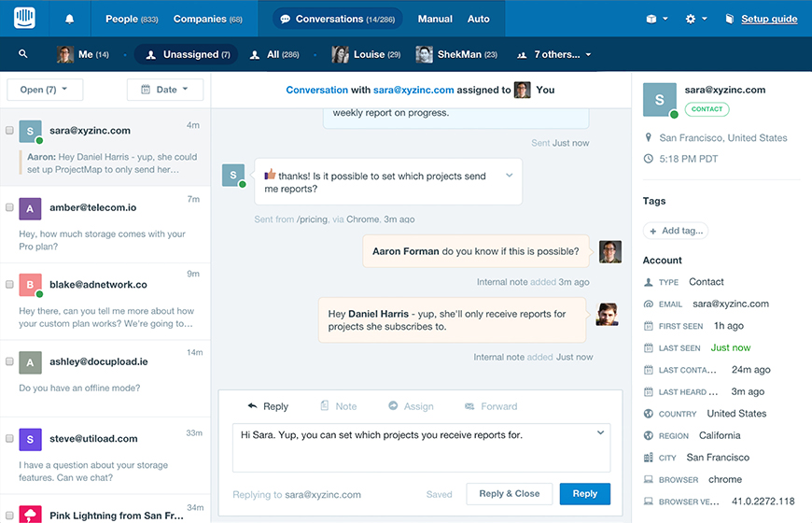Click the author photo on the Hey Daniel Harris note

tap(607, 314)
